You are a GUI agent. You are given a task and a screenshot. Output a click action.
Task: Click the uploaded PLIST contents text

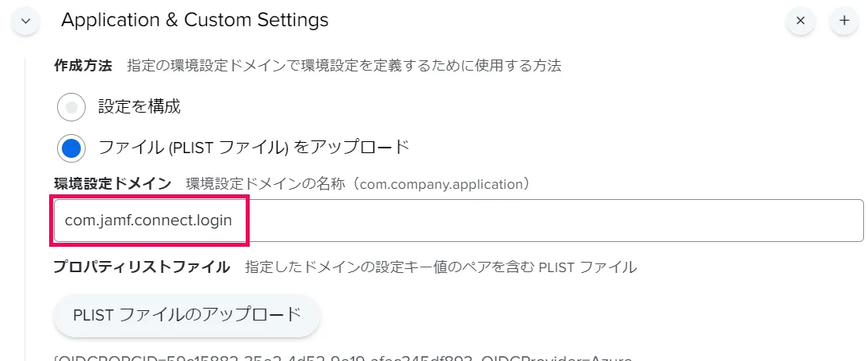coord(342,358)
